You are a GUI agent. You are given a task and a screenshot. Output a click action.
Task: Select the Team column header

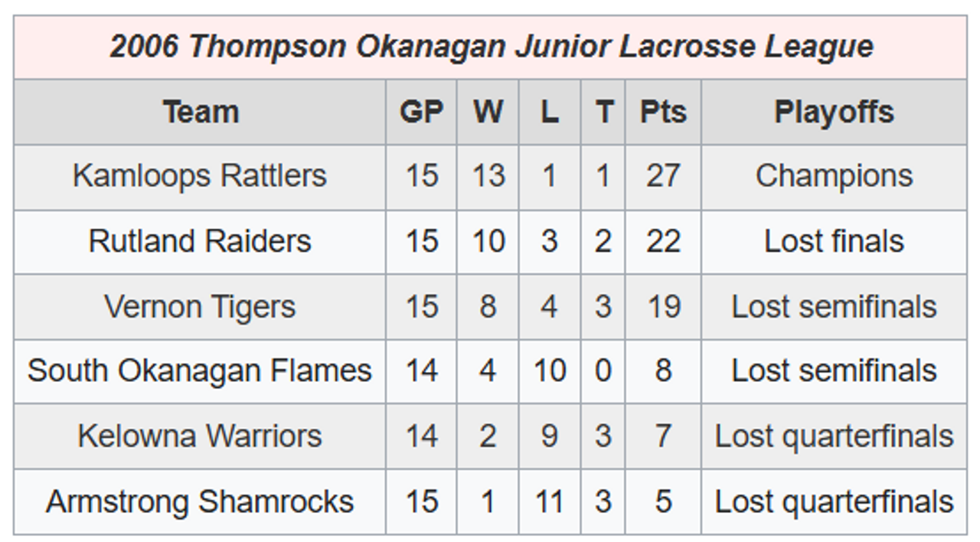200,112
